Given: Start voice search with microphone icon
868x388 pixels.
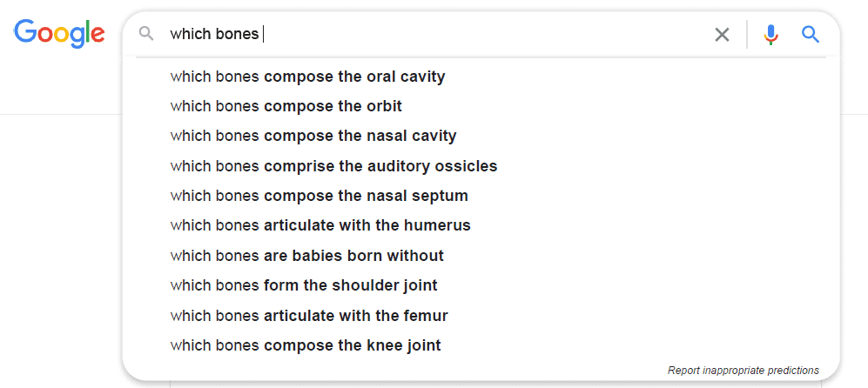Looking at the screenshot, I should click(x=770, y=35).
